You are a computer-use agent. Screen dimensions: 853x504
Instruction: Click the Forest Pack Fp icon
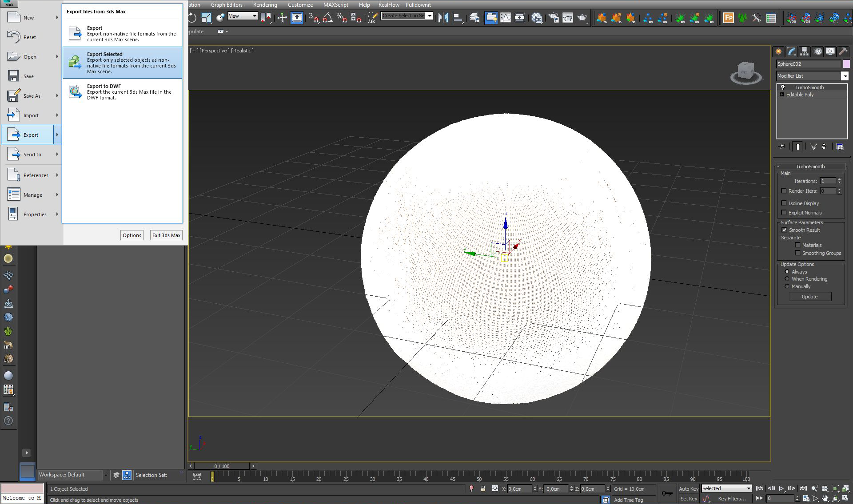click(729, 18)
